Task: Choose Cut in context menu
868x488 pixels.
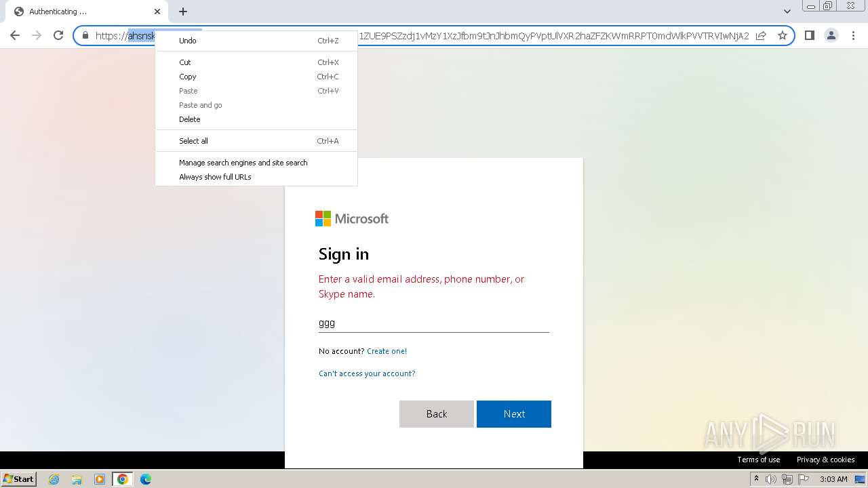Action: click(256, 62)
